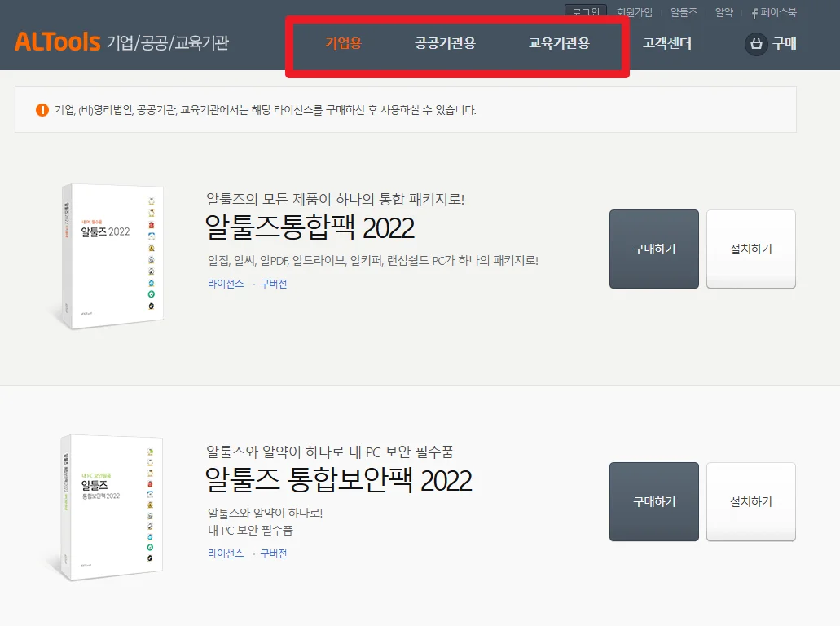Click tagline 알툴즈의 모든 제품이 하나의 통합 패키지로
The height and width of the screenshot is (626, 840).
[336, 200]
